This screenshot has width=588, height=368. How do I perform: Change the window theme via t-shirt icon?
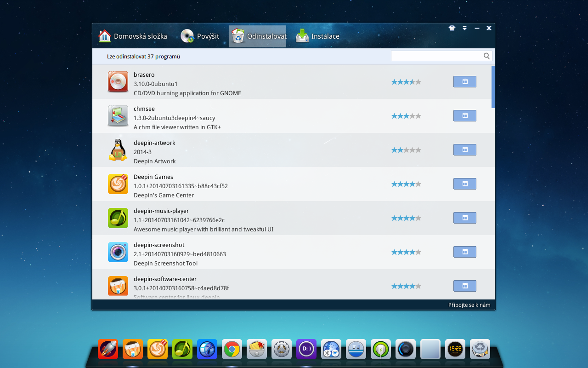pyautogui.click(x=452, y=28)
